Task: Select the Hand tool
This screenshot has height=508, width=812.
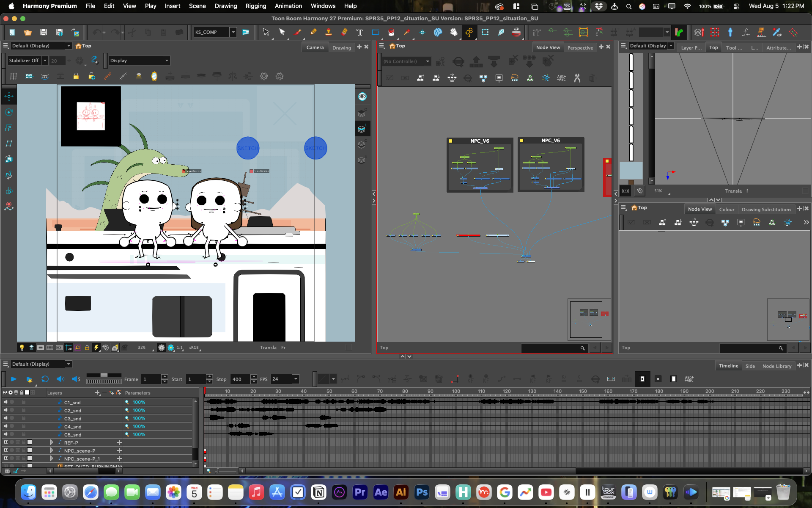Action: coord(454,32)
